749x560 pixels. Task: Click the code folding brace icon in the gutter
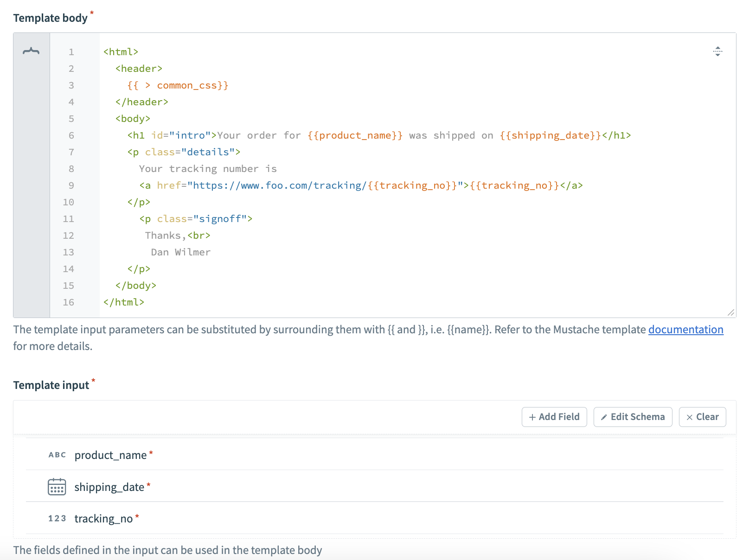click(31, 51)
